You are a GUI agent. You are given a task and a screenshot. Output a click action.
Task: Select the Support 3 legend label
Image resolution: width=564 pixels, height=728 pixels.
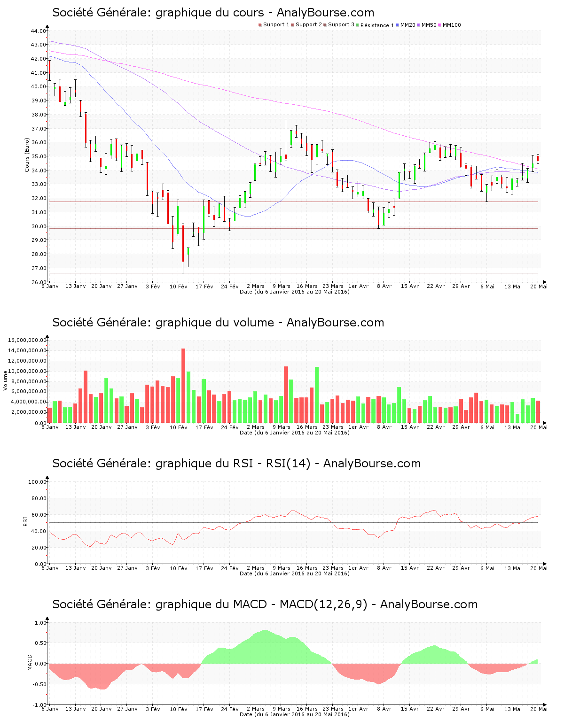(341, 25)
